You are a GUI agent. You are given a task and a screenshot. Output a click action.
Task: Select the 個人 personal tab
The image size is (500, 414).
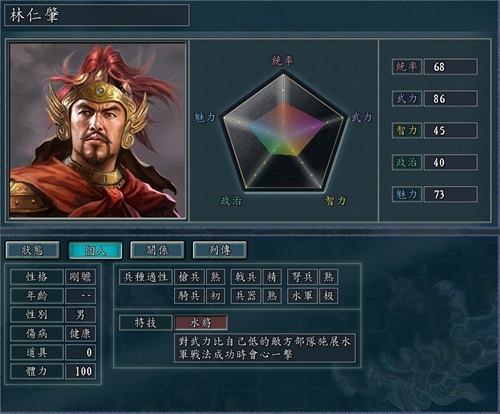point(95,250)
